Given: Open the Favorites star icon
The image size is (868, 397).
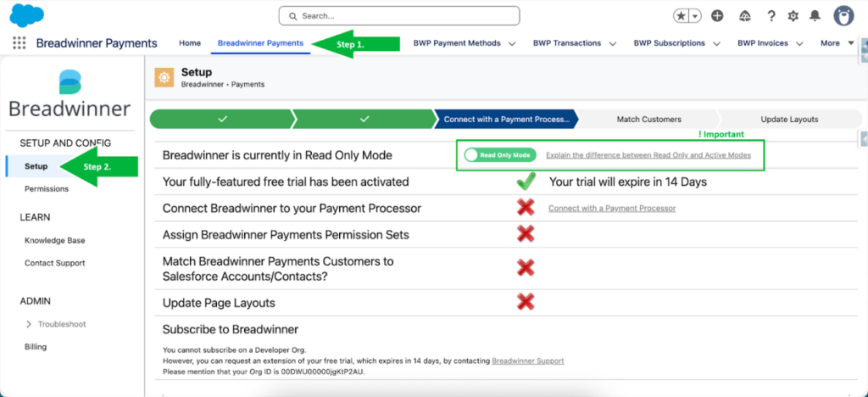Looking at the screenshot, I should [681, 16].
